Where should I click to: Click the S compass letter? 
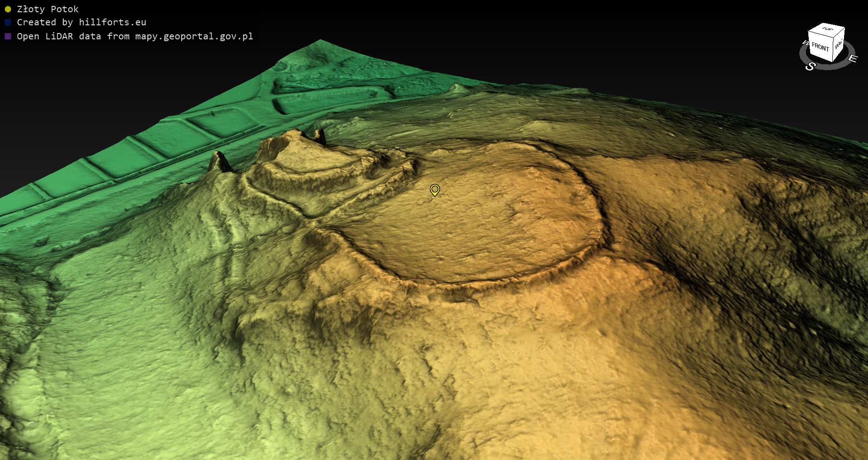[810, 66]
